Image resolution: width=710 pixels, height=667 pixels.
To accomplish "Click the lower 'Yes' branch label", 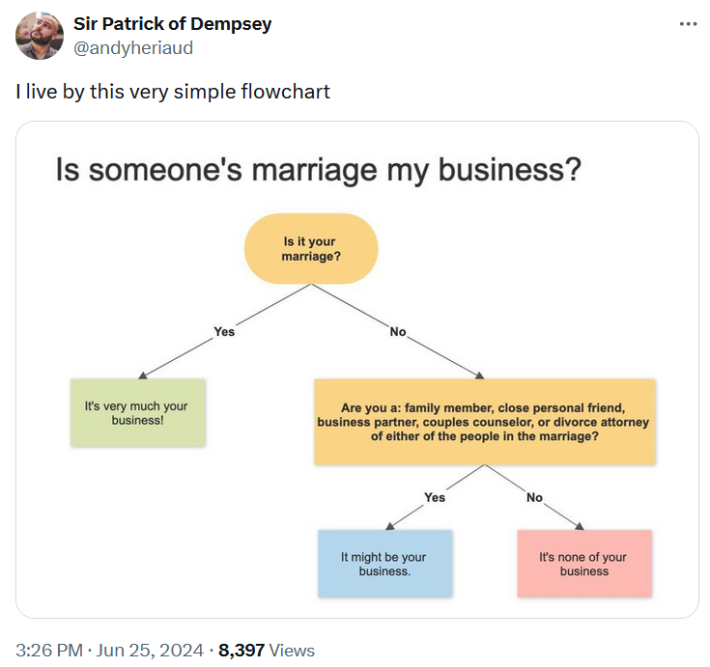I will tap(434, 497).
